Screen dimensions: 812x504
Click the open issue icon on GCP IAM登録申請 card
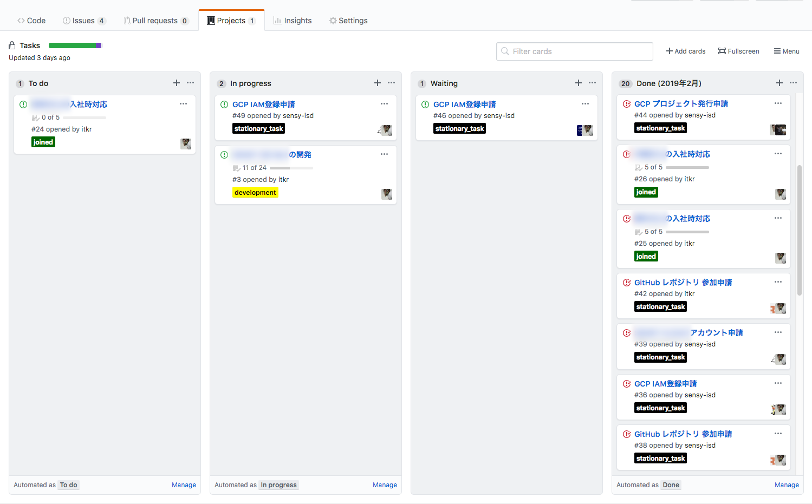[x=224, y=104]
